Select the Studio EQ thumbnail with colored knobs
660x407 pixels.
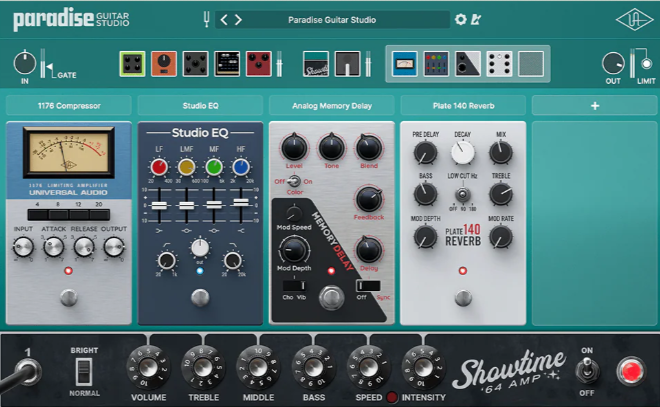point(436,64)
